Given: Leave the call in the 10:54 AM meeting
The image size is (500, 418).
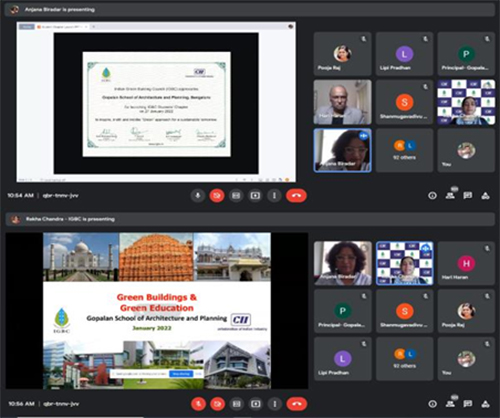Looking at the screenshot, I should pos(296,195).
